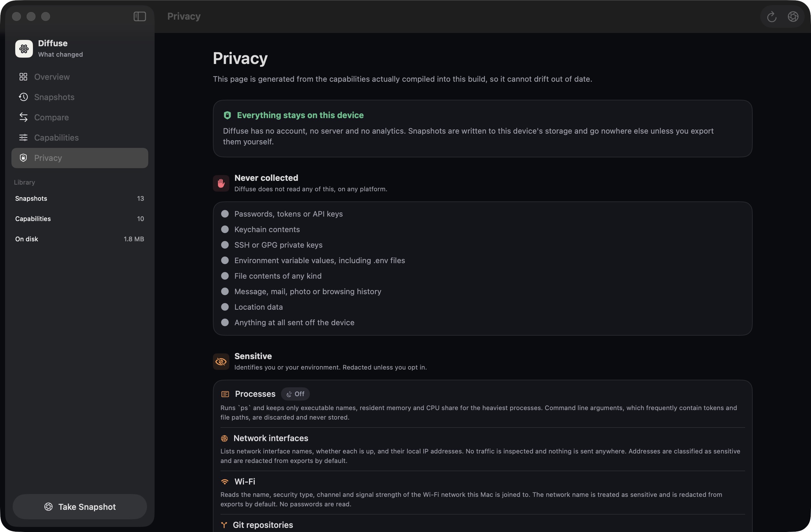
Task: Click the Network interfaces entry title
Action: click(271, 438)
